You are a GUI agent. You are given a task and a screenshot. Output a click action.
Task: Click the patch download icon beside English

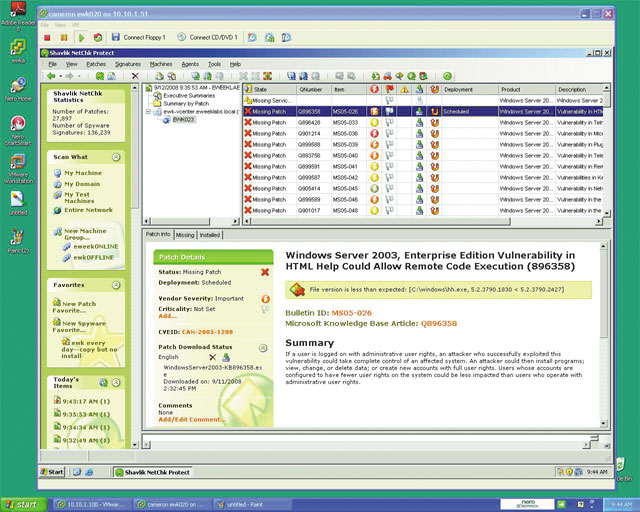226,358
